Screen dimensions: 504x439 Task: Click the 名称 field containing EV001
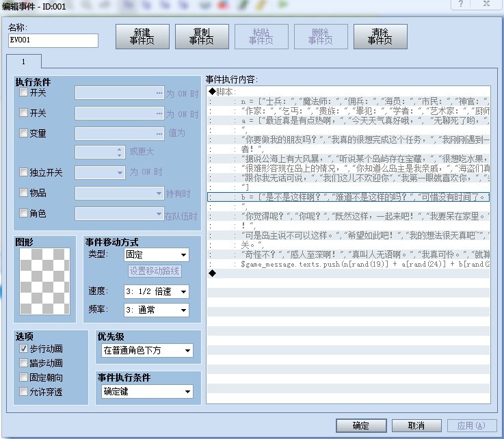point(53,40)
